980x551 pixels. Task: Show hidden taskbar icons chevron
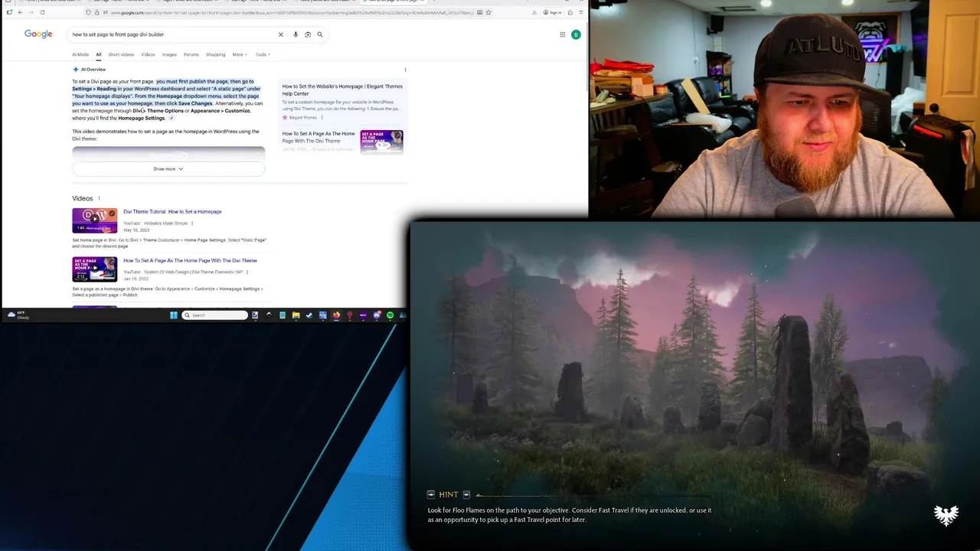[269, 315]
